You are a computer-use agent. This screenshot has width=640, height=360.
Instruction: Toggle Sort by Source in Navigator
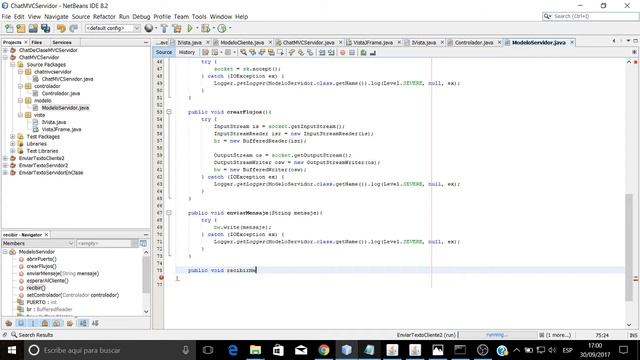95,323
